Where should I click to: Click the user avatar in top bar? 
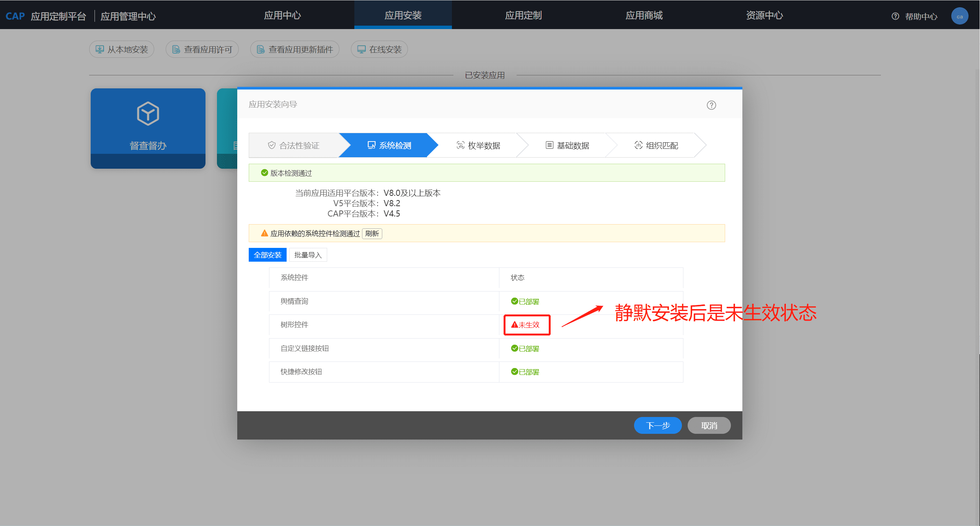tap(959, 16)
